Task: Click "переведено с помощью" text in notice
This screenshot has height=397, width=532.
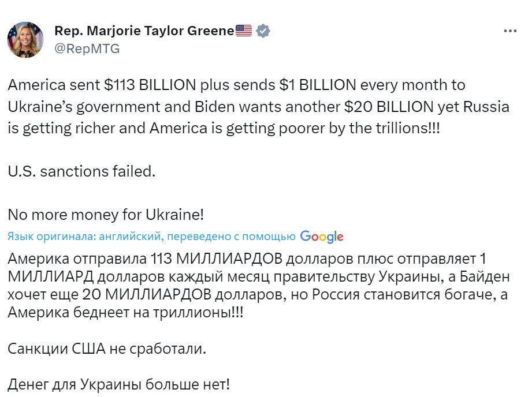Action: click(231, 237)
